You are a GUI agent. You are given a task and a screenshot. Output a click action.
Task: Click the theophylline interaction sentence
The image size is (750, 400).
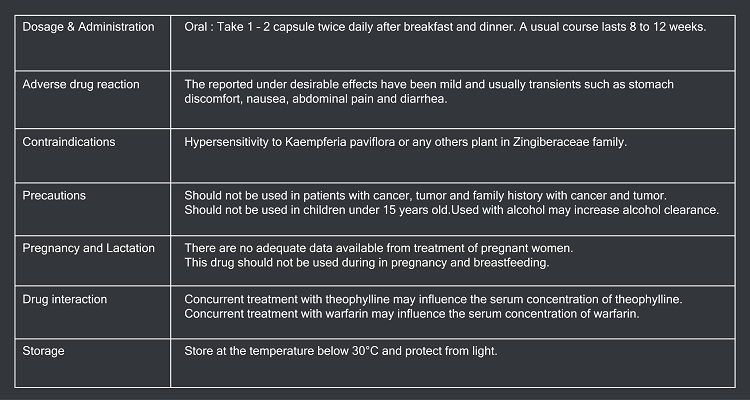[433, 300]
